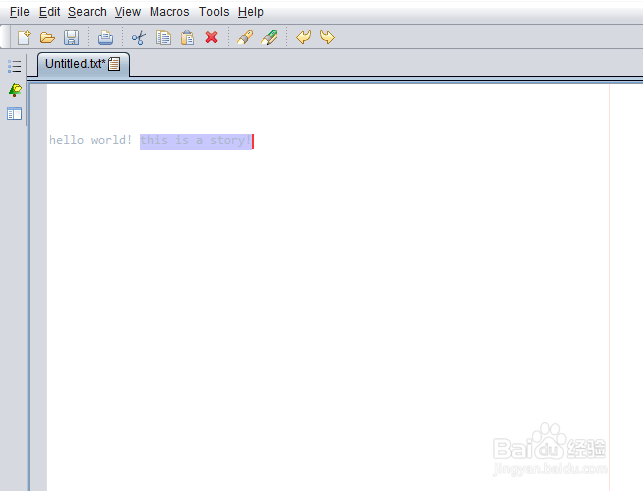Click the blue layout panel sidebar icon
This screenshot has width=643, height=491.
point(14,114)
